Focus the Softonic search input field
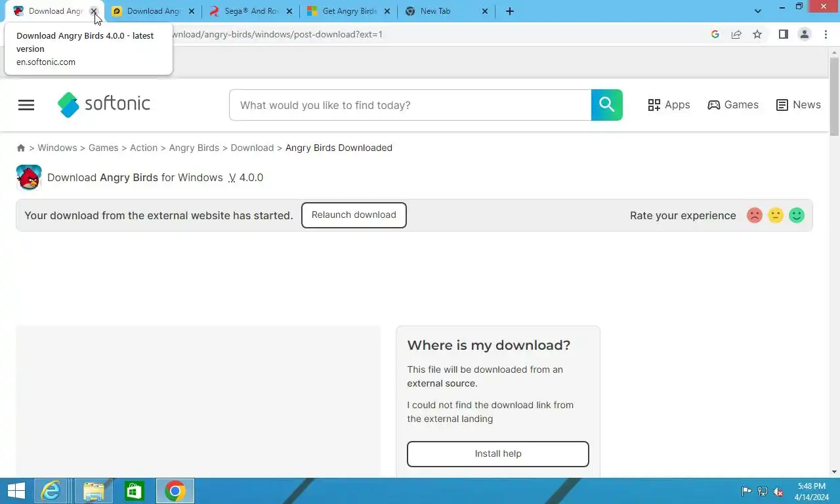Viewport: 840px width, 504px height. 410,105
